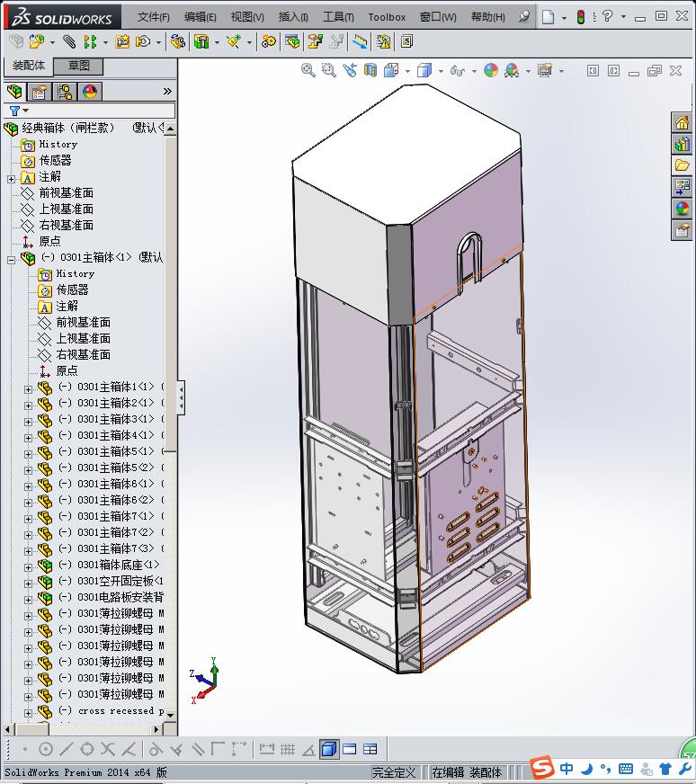696x784 pixels.
Task: Expand the 0301空开固定板 tree node
Action: (x=28, y=583)
